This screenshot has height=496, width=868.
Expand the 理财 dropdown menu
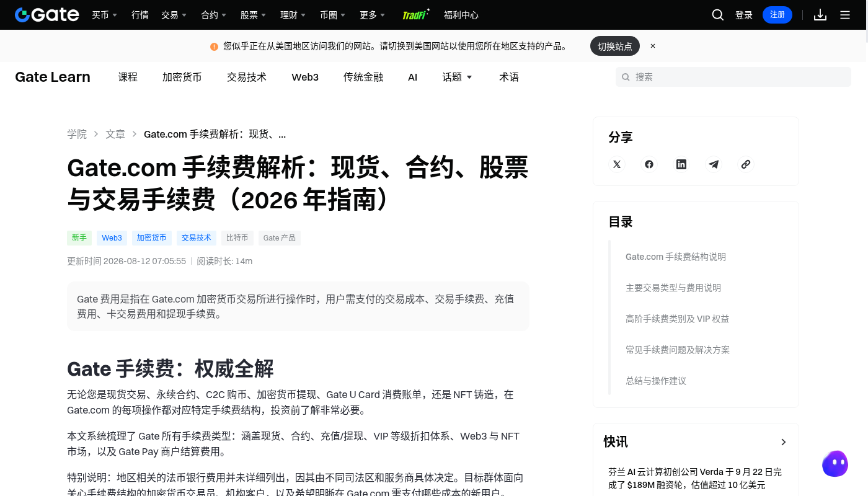pyautogui.click(x=293, y=15)
